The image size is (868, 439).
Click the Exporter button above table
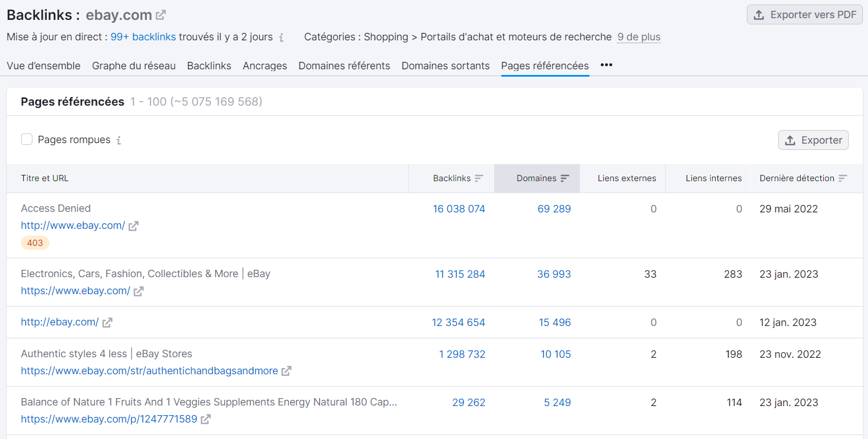click(813, 140)
